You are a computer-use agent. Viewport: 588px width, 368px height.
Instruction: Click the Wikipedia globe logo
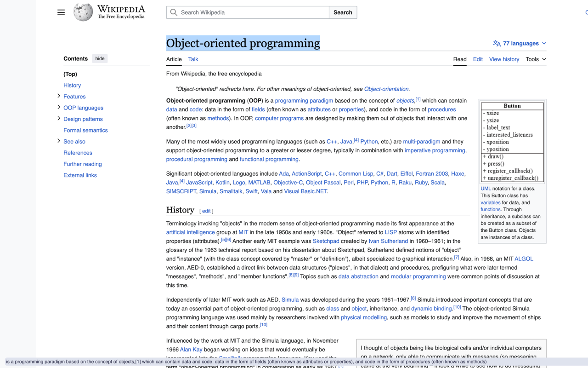[83, 12]
